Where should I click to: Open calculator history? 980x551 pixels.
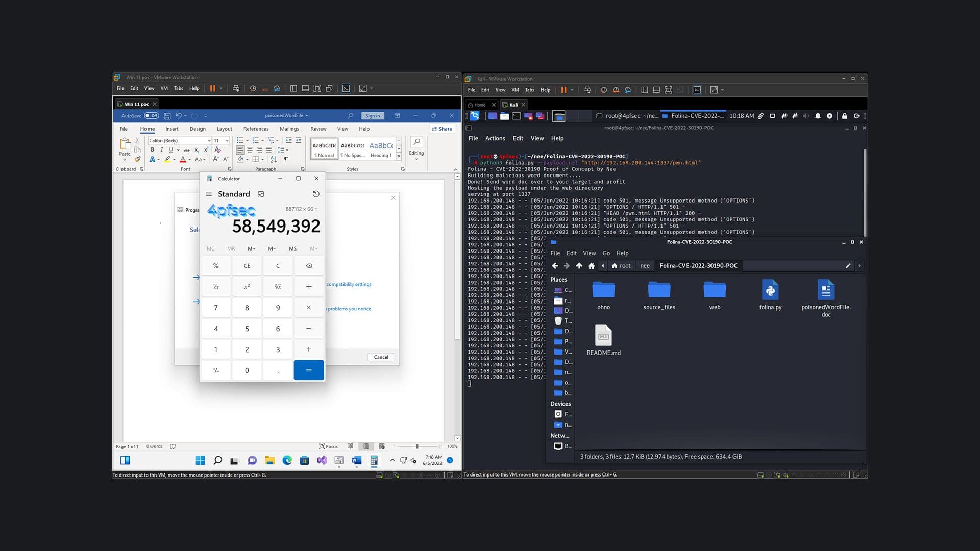click(315, 194)
